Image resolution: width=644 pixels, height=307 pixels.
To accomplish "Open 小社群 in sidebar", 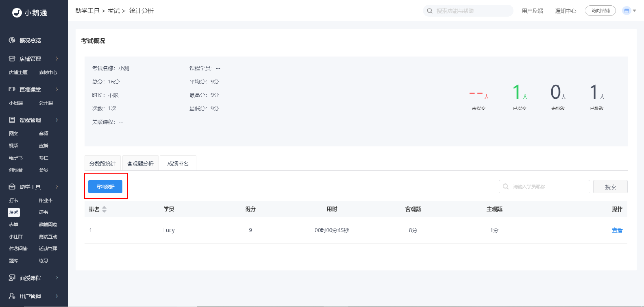I will [16, 237].
